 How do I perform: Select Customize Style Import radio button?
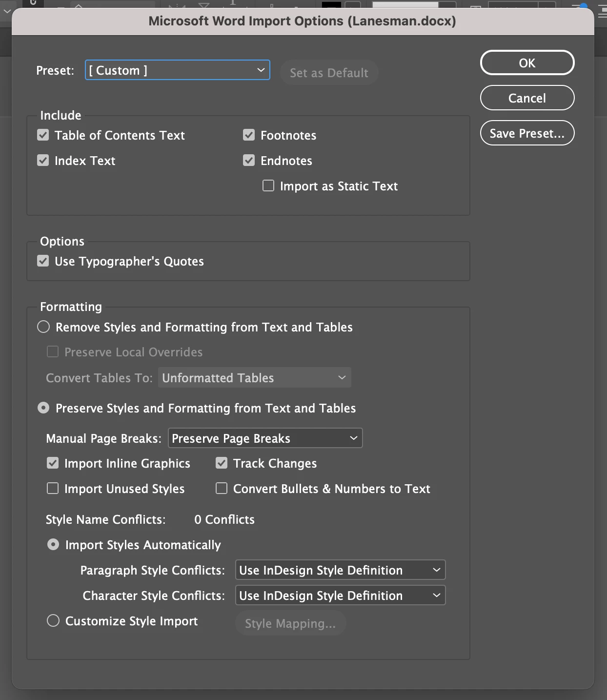click(x=53, y=620)
